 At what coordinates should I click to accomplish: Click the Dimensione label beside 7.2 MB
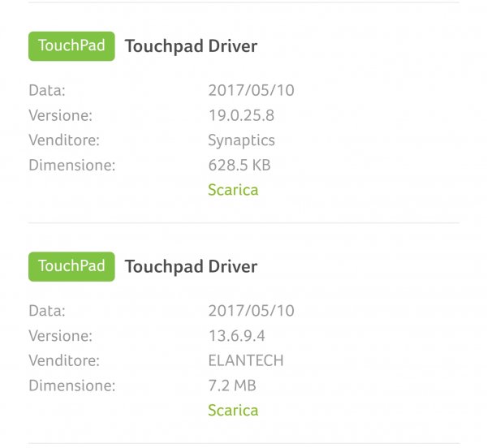coord(72,386)
